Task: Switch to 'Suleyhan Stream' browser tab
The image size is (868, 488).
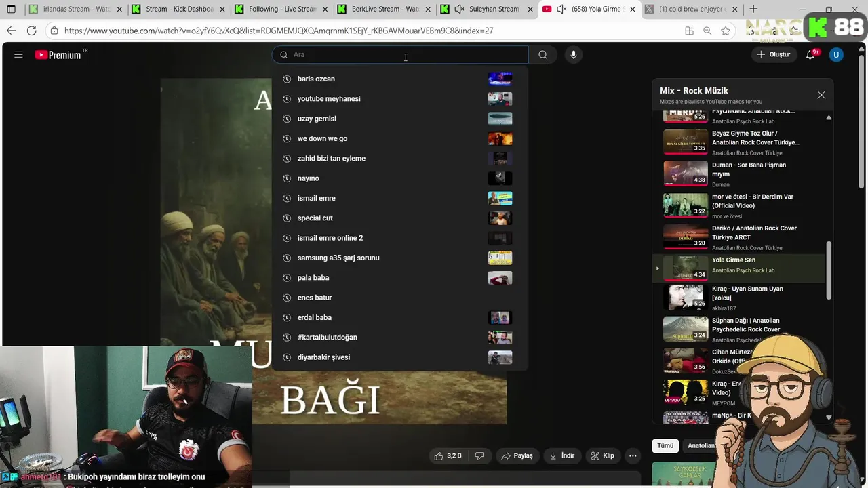Action: point(488,9)
